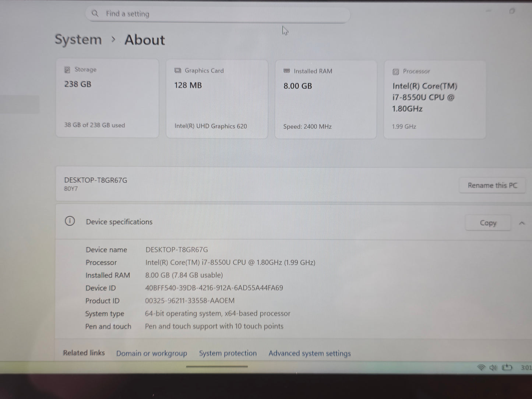
Task: Click the Device specifications info icon
Action: pos(70,221)
